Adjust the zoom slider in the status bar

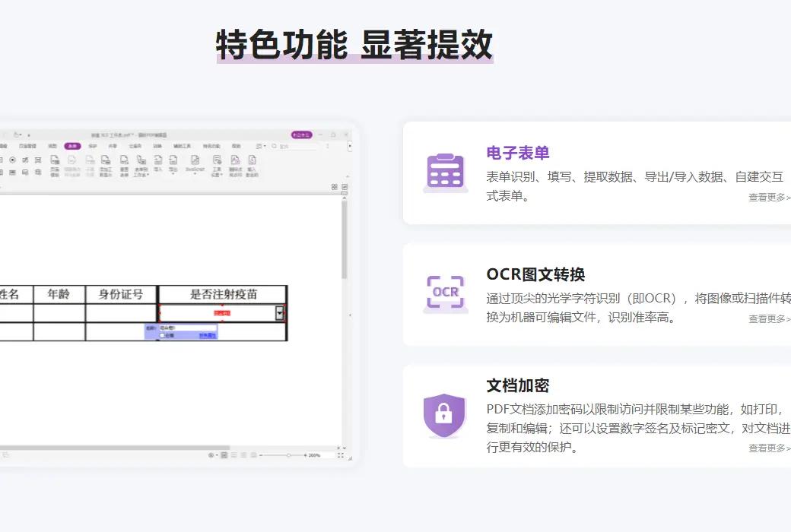point(288,455)
